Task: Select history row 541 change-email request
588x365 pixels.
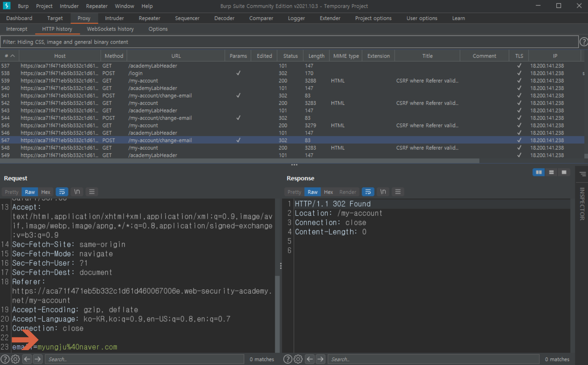Action: tap(292, 96)
